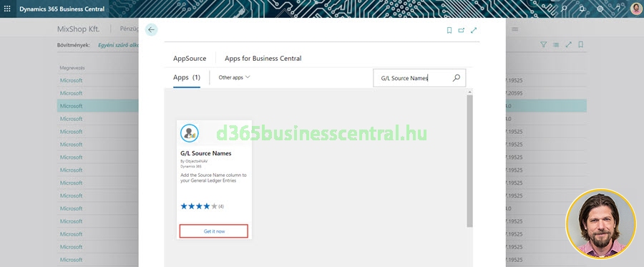Open the Pénzüg menu in the background page

tap(129, 29)
